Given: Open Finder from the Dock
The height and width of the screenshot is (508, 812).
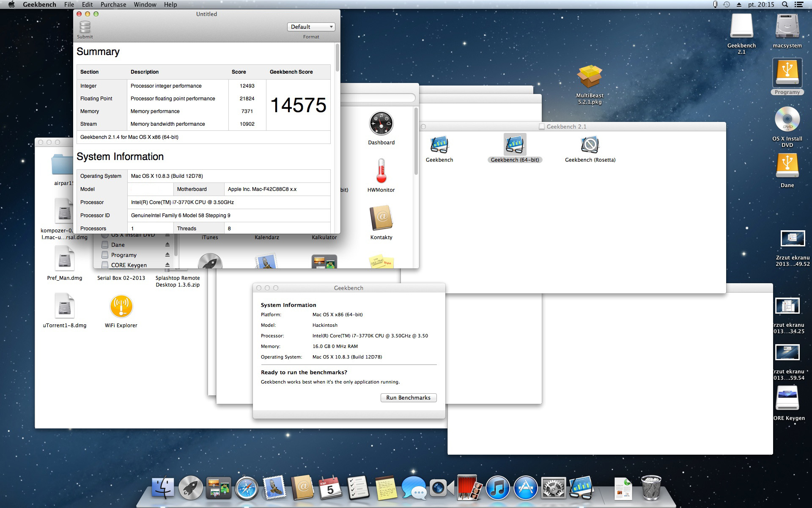Looking at the screenshot, I should tap(163, 488).
